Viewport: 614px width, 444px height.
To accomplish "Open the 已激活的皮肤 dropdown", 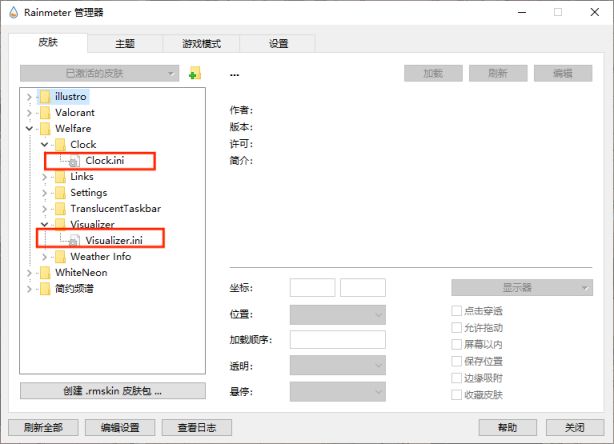I will click(x=99, y=73).
